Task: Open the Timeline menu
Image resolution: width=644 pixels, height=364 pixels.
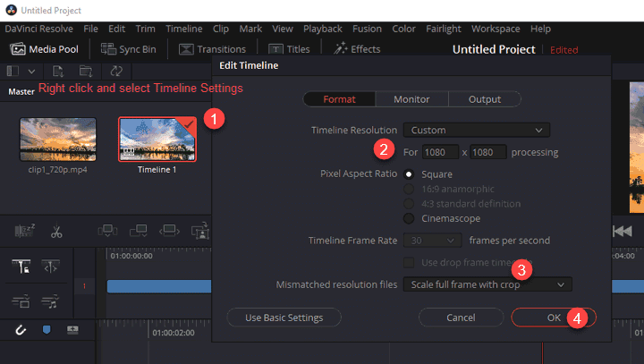Action: click(x=184, y=29)
